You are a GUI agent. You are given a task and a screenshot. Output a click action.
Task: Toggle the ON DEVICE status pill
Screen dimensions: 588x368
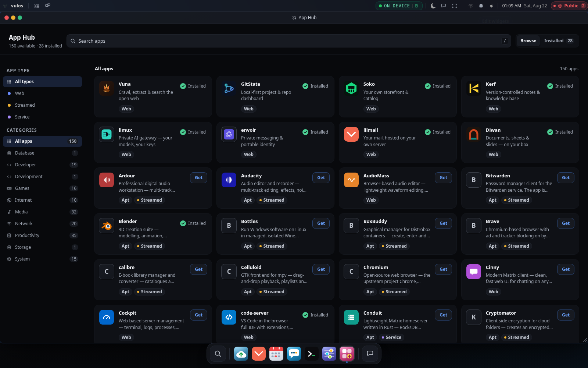coord(399,6)
